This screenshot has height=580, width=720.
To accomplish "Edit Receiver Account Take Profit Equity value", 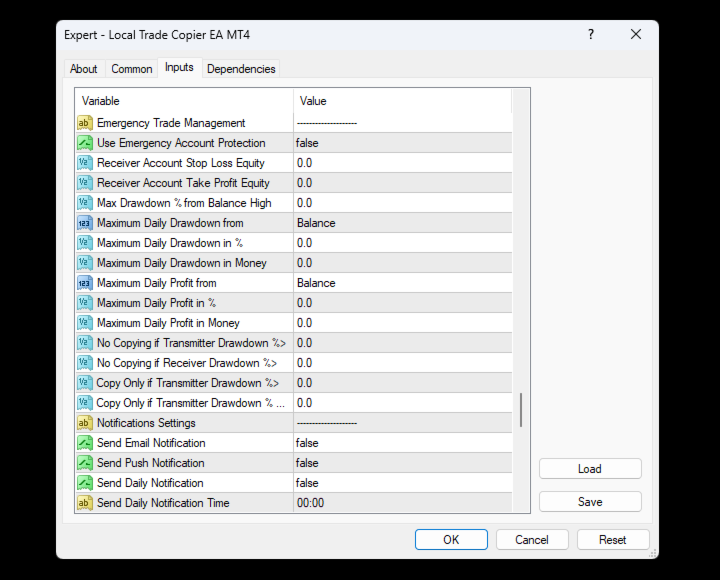I will click(402, 183).
